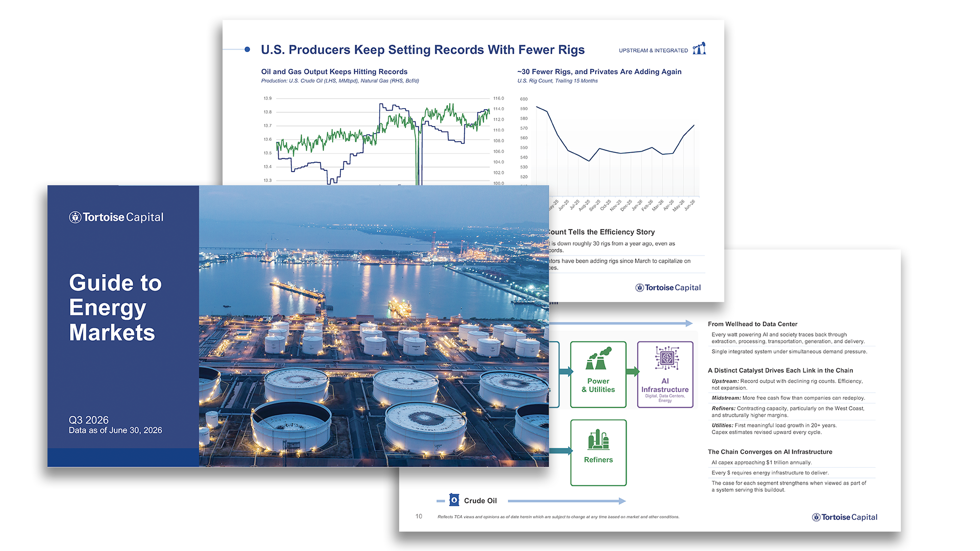
Task: Click the Refiners box label
Action: click(x=598, y=460)
